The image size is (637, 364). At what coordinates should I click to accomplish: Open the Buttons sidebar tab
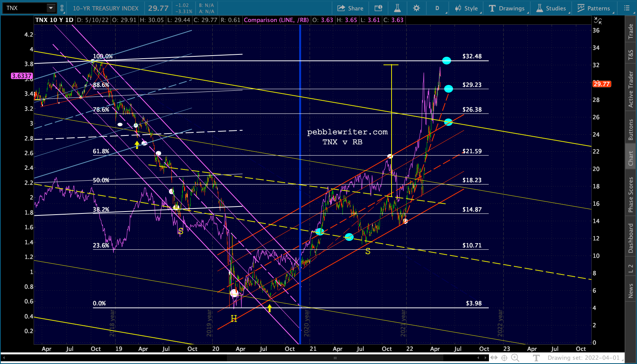(x=631, y=129)
